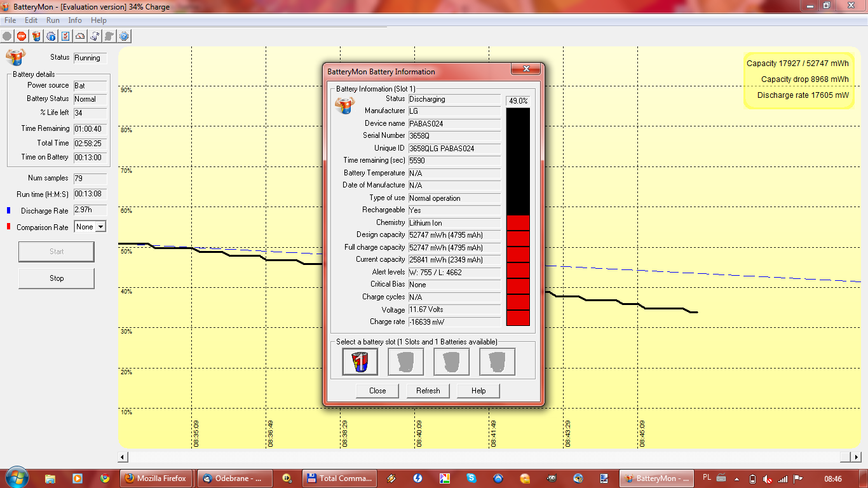Viewport: 868px width, 488px height.
Task: Open the Edit menu
Action: click(31, 20)
